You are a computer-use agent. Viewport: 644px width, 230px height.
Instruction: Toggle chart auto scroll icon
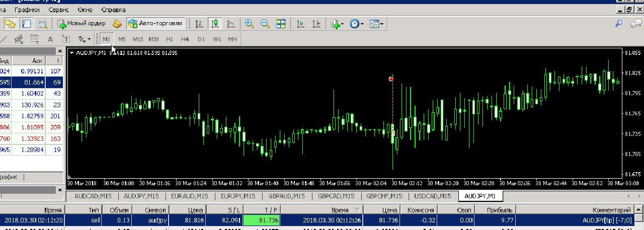pos(301,23)
